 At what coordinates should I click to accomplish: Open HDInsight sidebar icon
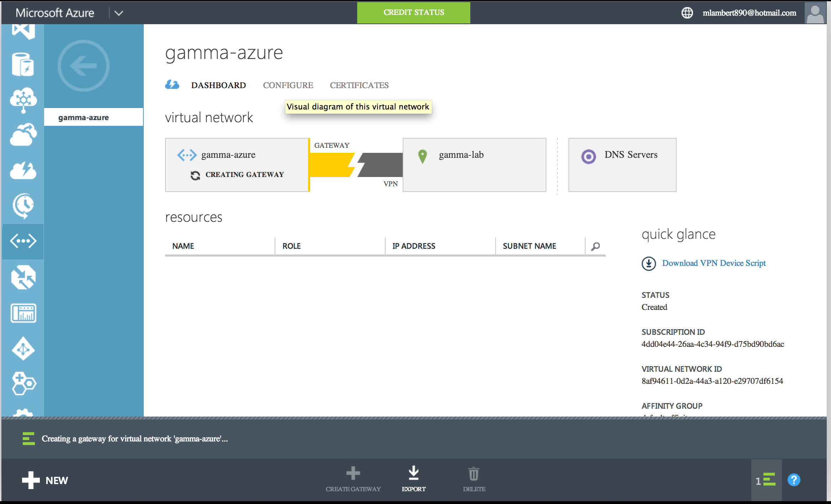click(x=23, y=100)
